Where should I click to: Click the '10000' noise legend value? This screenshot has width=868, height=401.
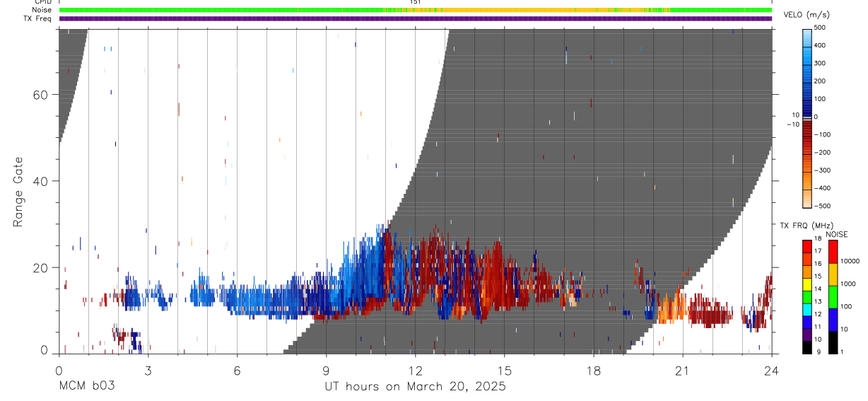(850, 261)
